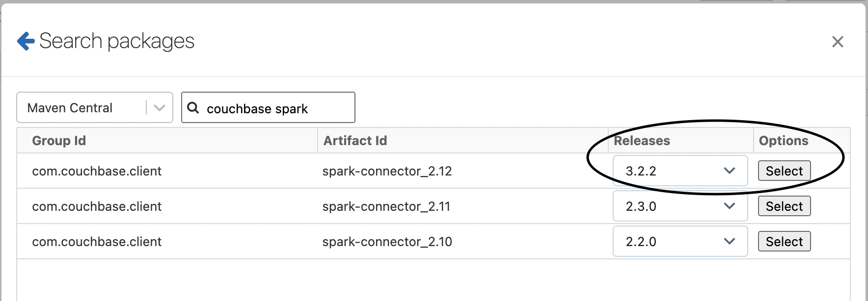Click the Releases column header
This screenshot has height=301, width=868.
[x=642, y=141]
